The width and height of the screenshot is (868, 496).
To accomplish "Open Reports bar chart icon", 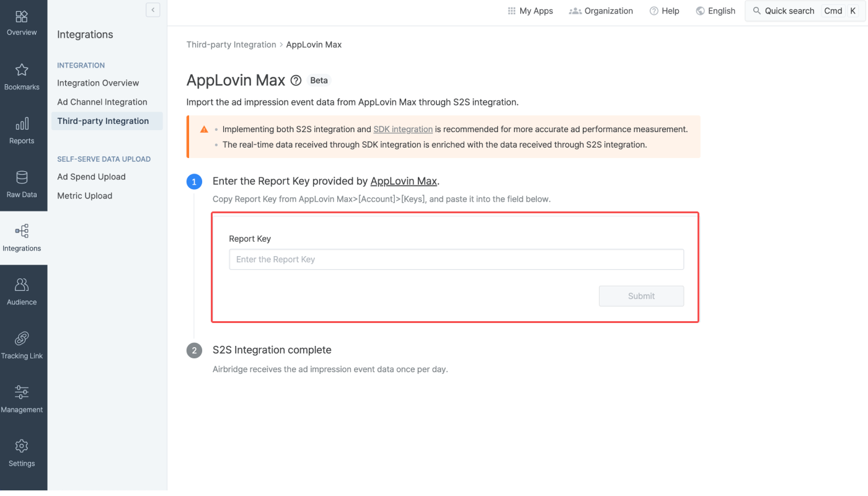I will (x=22, y=124).
